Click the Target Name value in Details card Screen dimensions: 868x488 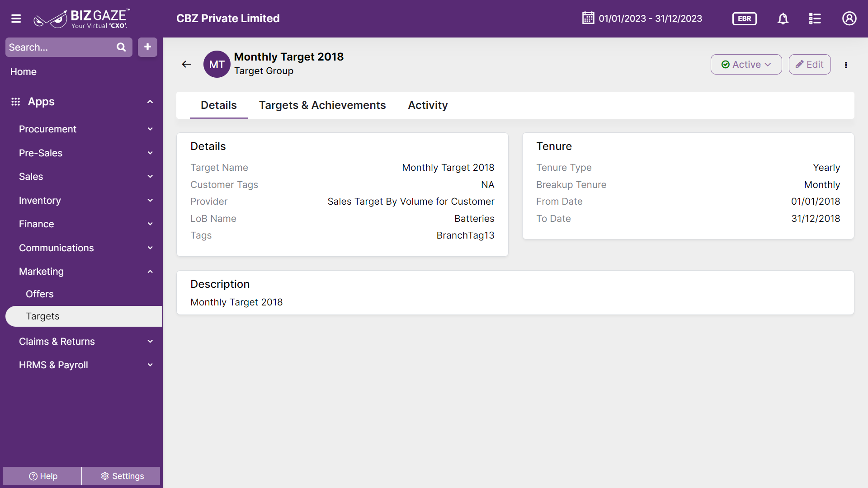[x=448, y=168]
